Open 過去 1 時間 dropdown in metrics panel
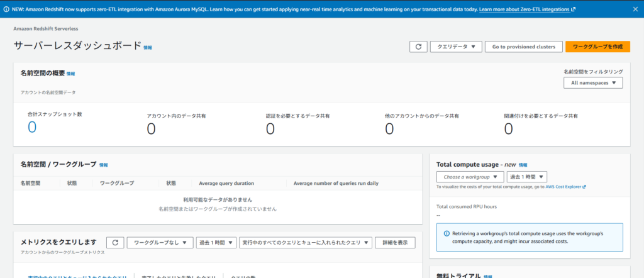This screenshot has width=644, height=278. (216, 243)
